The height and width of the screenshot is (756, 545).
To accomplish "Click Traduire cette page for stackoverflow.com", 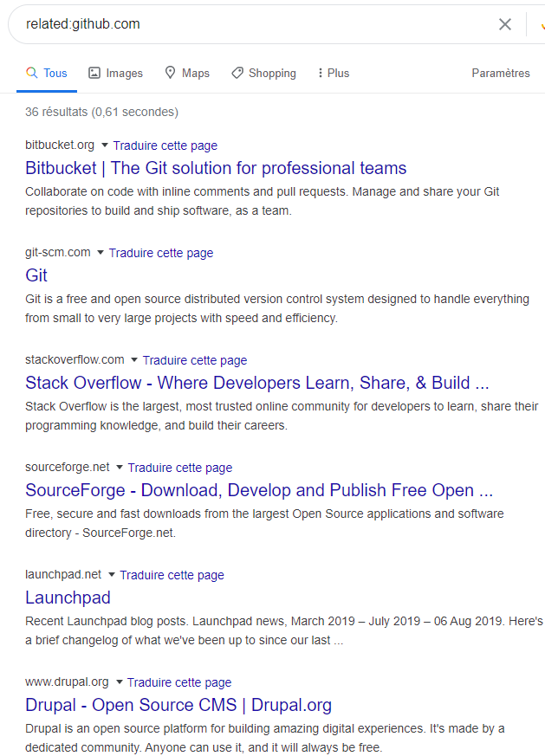I will tap(195, 360).
